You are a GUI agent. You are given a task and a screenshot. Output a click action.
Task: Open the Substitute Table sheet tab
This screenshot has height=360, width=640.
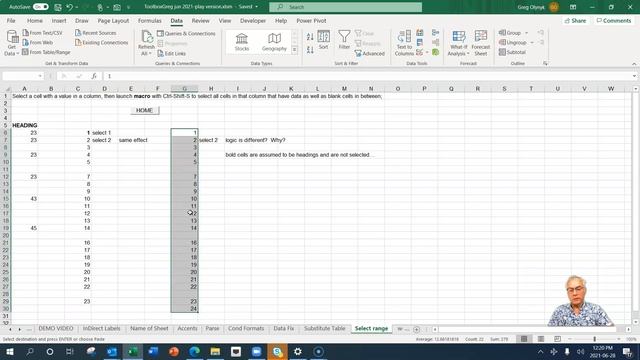point(324,329)
